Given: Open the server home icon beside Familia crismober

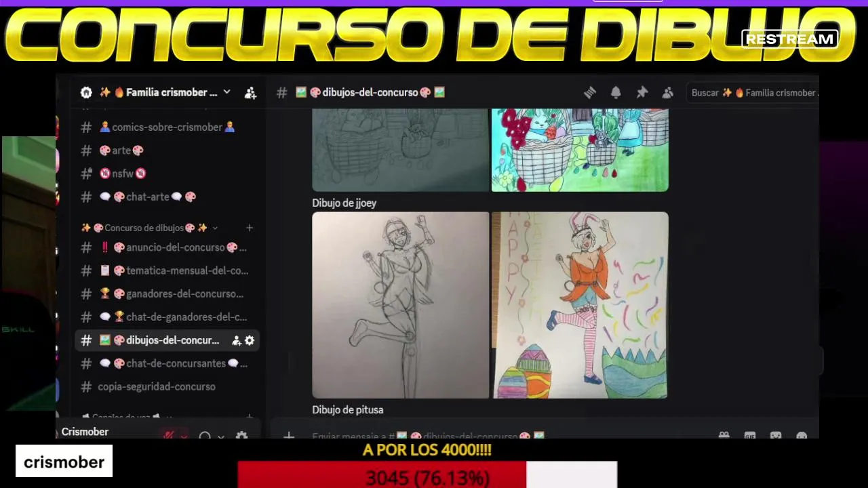Looking at the screenshot, I should pos(86,92).
